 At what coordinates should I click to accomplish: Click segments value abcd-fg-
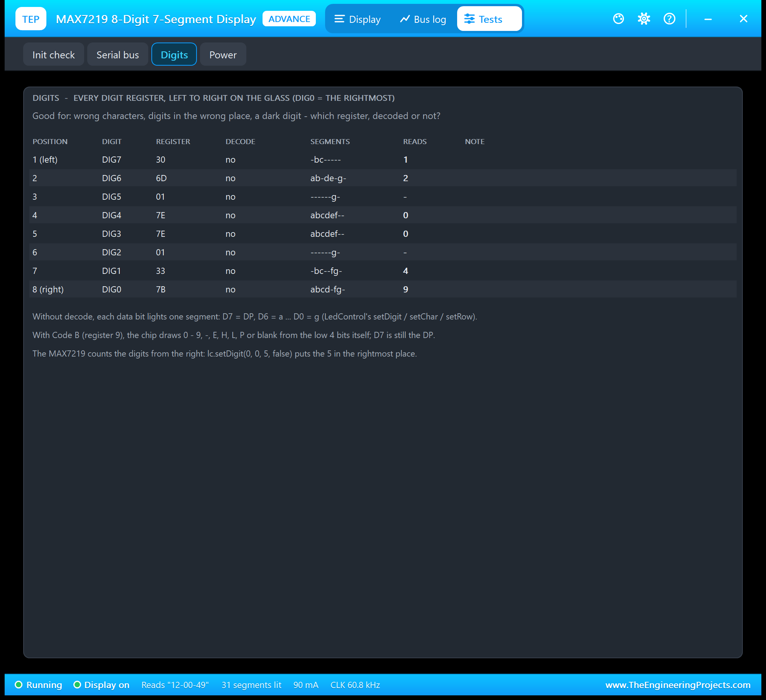coord(328,289)
